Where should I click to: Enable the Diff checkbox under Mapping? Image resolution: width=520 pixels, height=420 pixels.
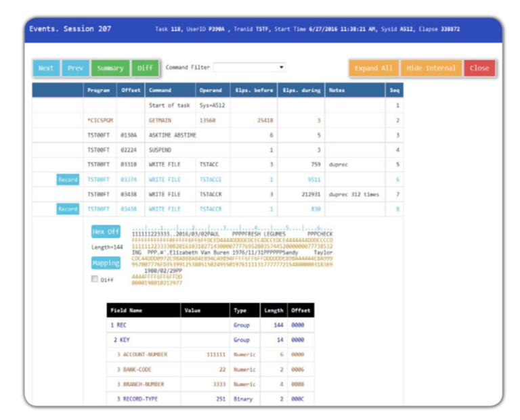click(94, 279)
